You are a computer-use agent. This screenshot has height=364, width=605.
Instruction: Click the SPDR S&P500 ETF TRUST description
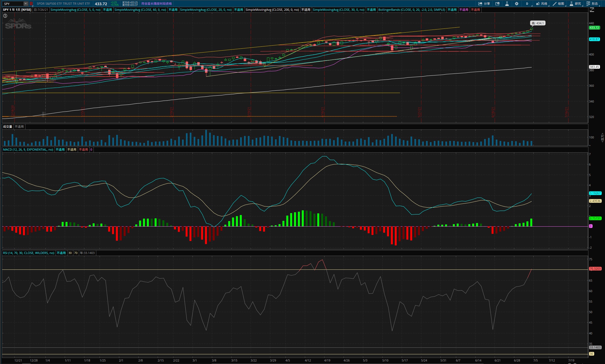[63, 4]
